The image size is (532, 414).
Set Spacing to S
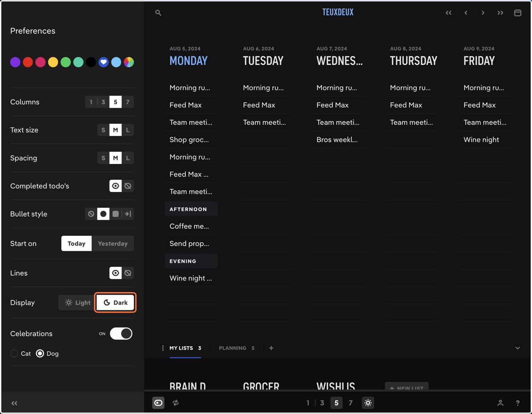tap(103, 158)
